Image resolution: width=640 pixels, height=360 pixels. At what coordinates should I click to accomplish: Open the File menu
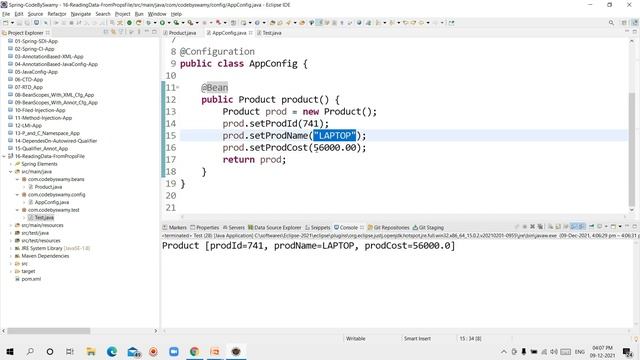6,14
